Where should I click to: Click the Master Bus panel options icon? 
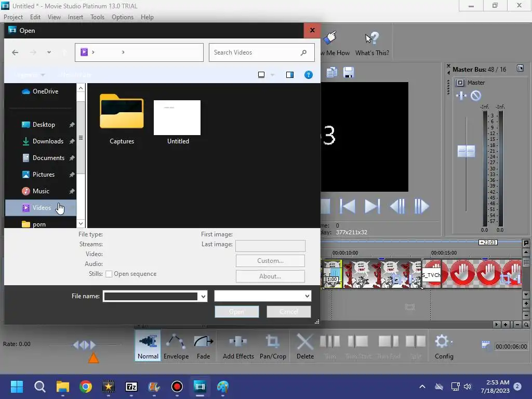520,68
